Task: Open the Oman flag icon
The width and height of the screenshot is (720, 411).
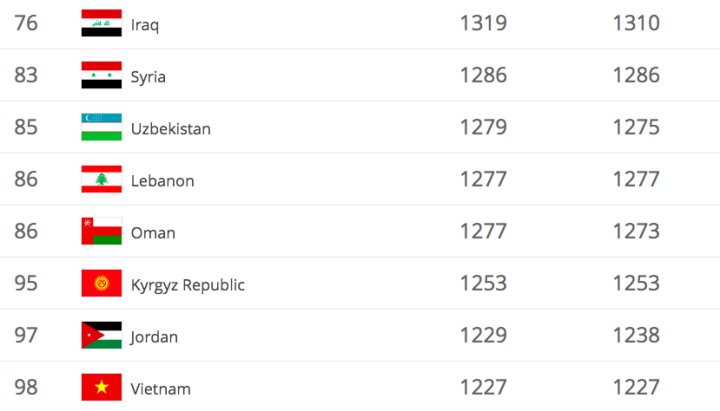Action: 101,232
